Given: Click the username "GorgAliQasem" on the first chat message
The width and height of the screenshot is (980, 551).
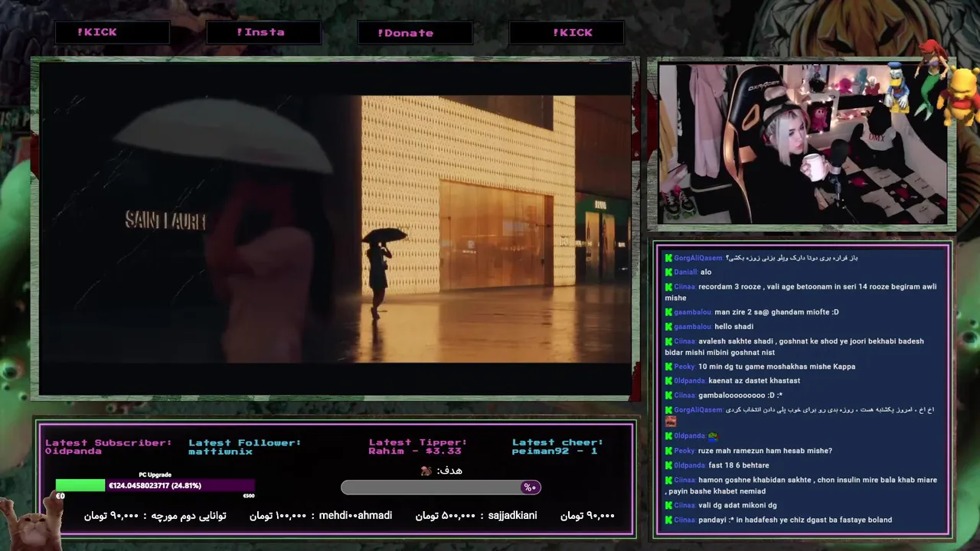Looking at the screenshot, I should pyautogui.click(x=698, y=258).
